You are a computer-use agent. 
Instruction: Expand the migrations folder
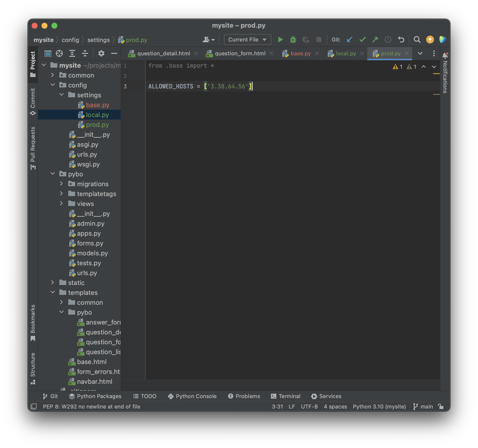tap(62, 184)
